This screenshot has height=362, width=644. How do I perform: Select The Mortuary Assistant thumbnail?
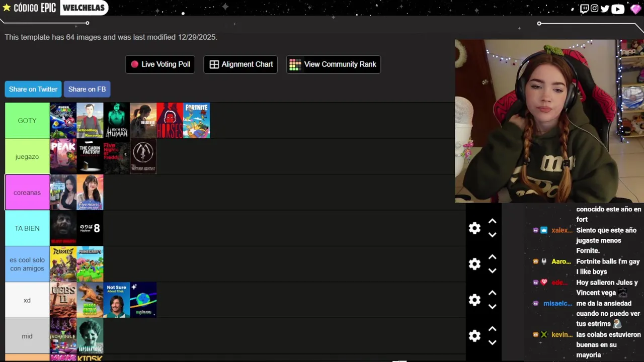pos(143,156)
